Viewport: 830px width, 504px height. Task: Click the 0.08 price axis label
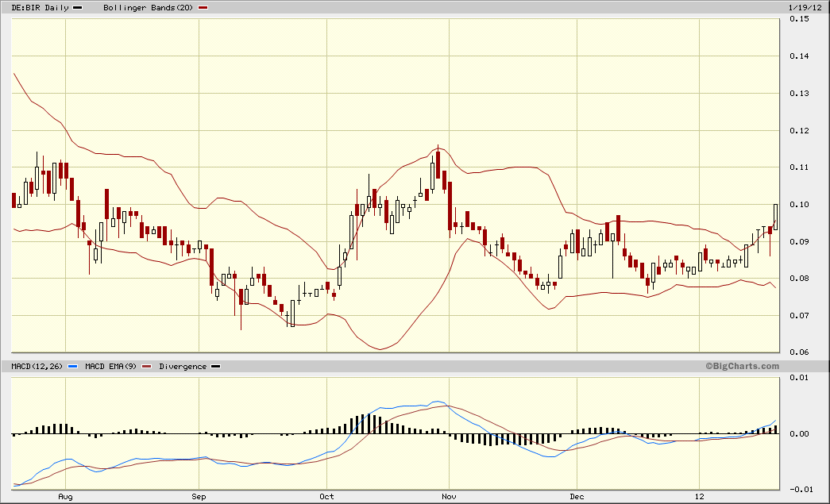(799, 278)
